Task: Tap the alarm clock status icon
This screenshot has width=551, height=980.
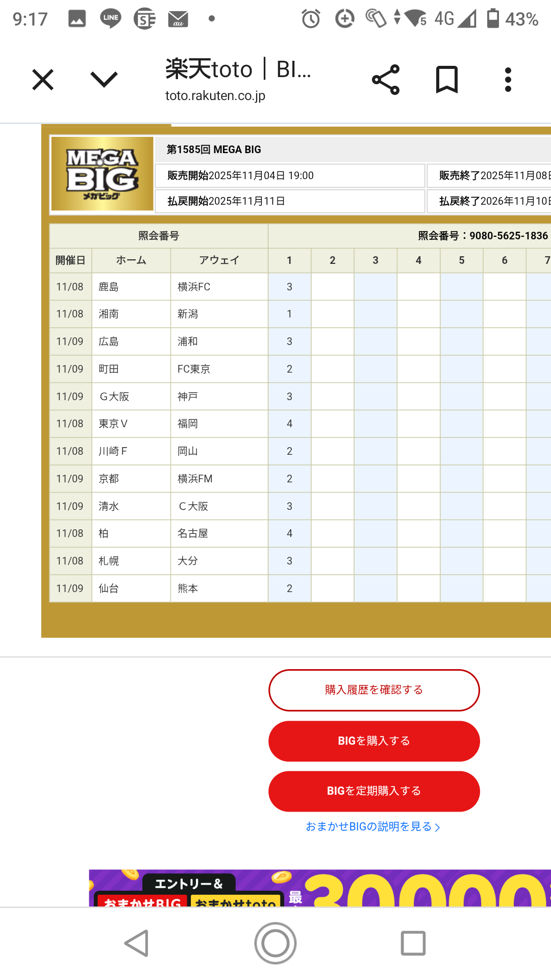Action: (311, 19)
